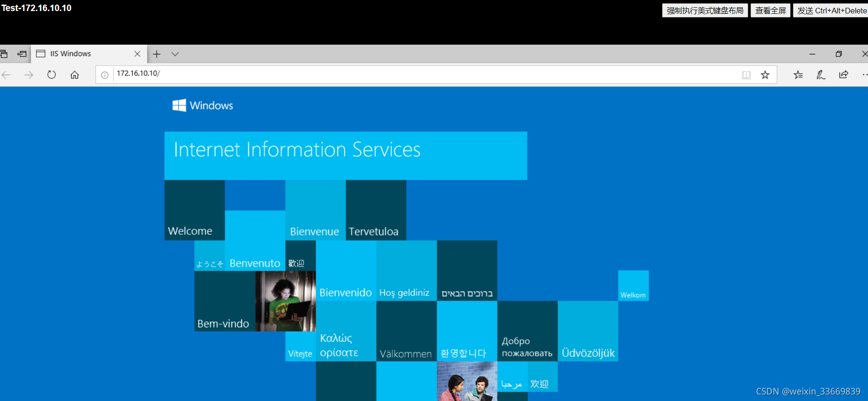Open Settings and more ellipsis menu
Screen dimensions: 868x401
(x=864, y=75)
